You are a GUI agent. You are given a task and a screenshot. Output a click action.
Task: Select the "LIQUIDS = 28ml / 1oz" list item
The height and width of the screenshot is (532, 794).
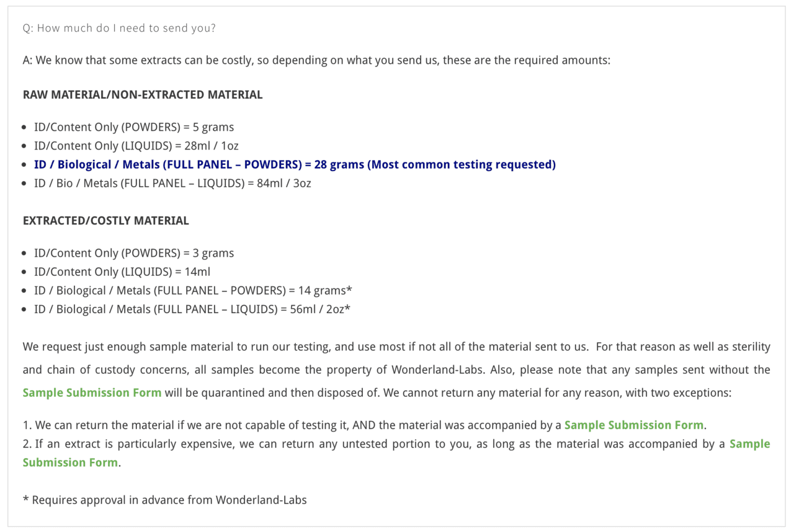(136, 146)
